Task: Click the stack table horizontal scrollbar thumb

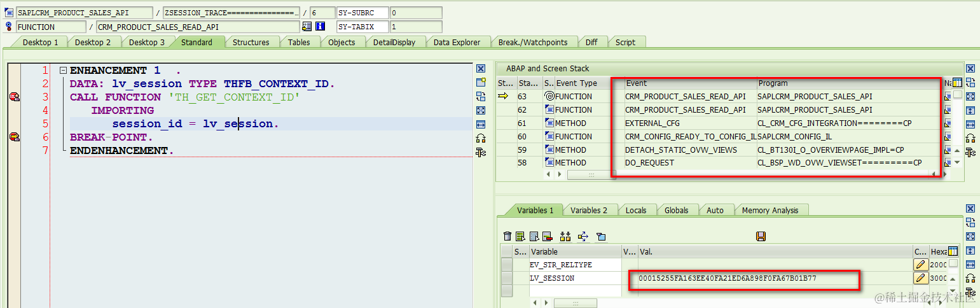Action: pyautogui.click(x=591, y=174)
